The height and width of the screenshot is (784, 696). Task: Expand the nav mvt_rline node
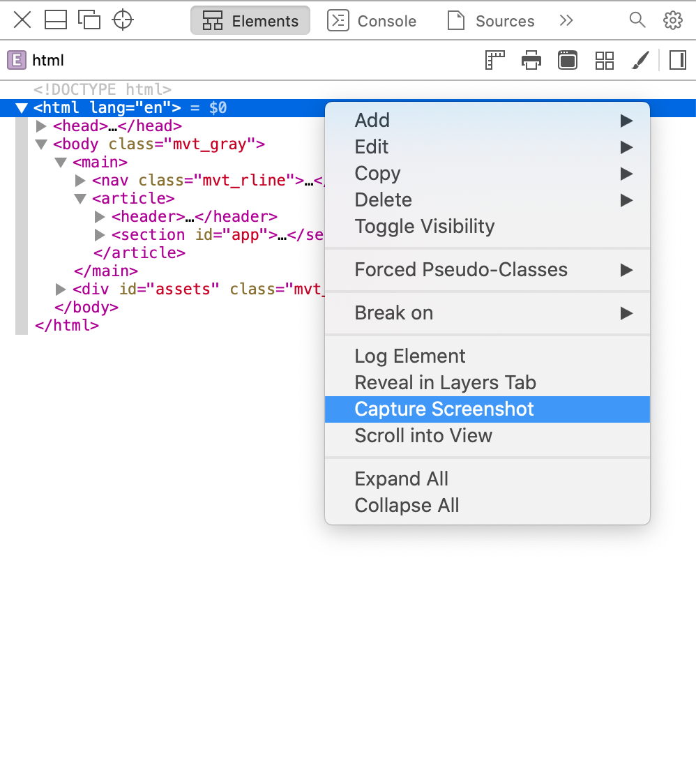tap(80, 181)
